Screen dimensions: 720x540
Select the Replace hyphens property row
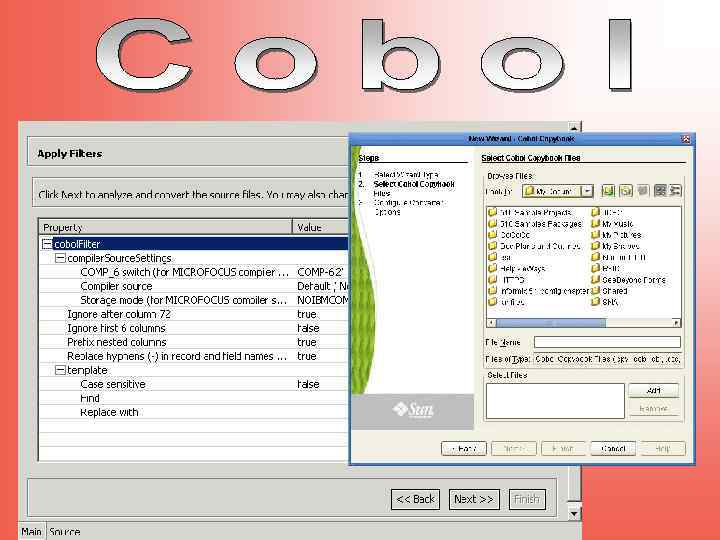pyautogui.click(x=194, y=356)
